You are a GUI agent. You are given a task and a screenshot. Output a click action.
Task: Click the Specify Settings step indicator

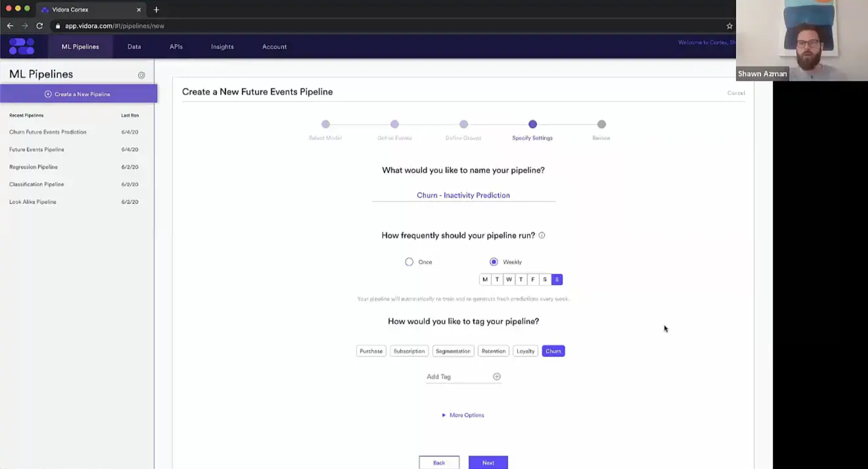532,124
